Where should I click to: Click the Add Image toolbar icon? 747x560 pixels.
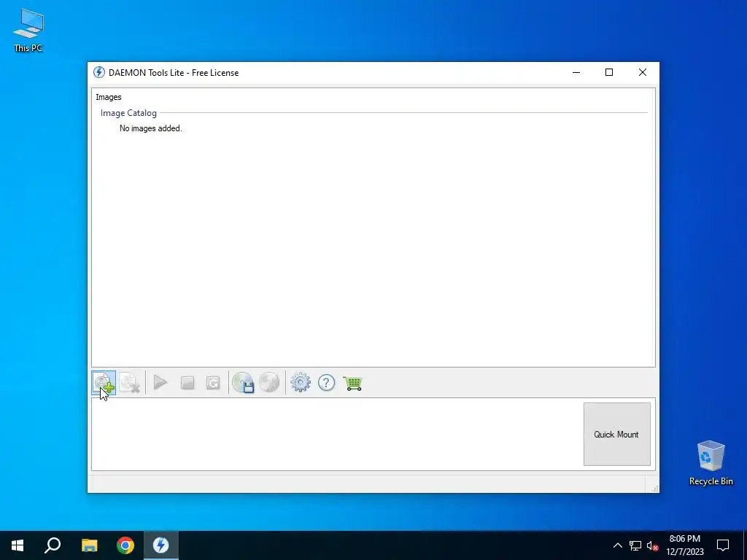[x=104, y=383]
